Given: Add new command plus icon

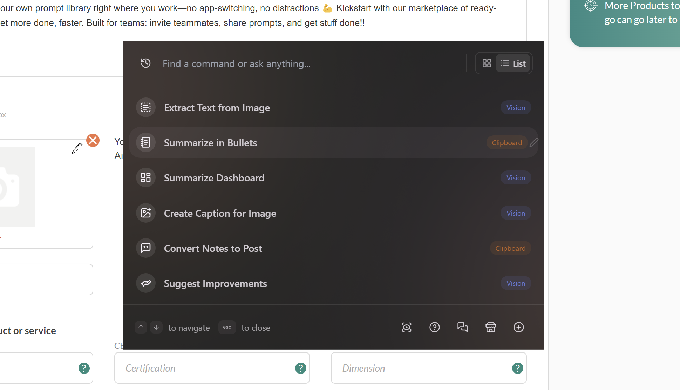Looking at the screenshot, I should [x=519, y=328].
